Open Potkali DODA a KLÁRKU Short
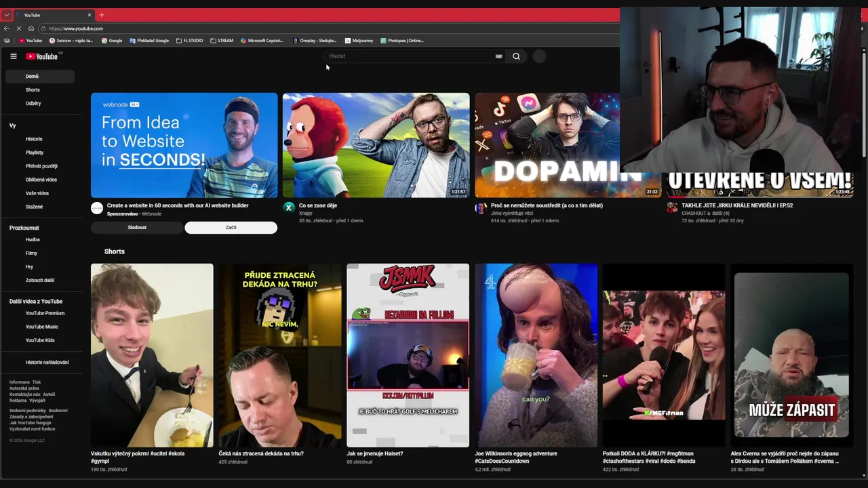868x488 pixels. pos(664,355)
